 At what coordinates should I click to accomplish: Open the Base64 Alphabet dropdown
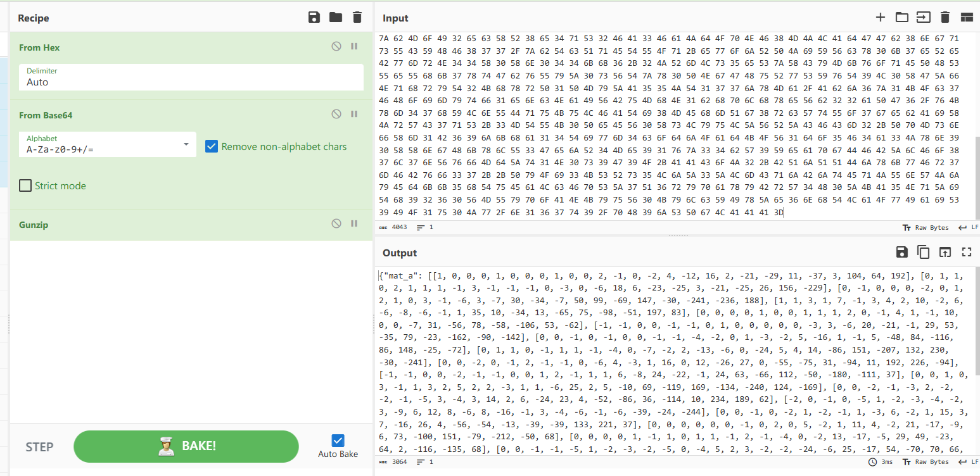tap(108, 144)
